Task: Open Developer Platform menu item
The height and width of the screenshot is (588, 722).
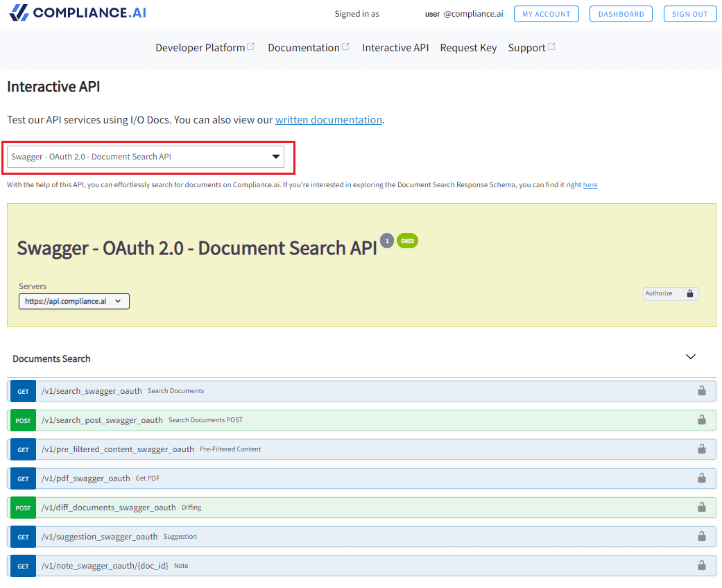Action: 200,48
